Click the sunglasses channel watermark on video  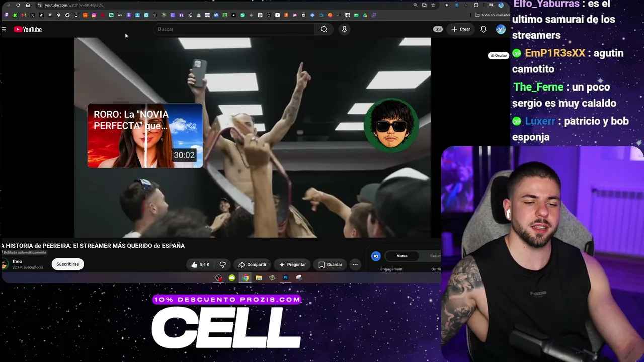(391, 125)
